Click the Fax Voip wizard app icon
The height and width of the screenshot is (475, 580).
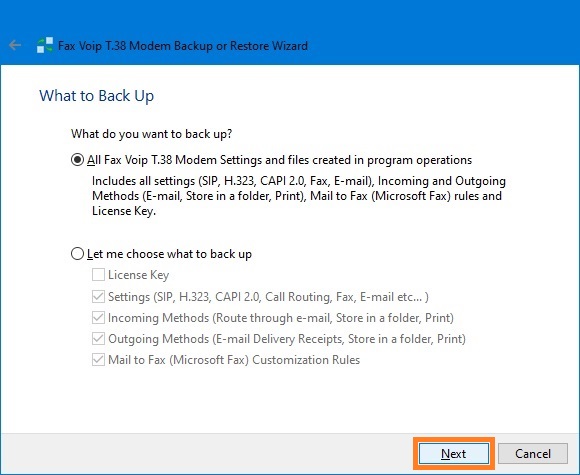point(45,46)
